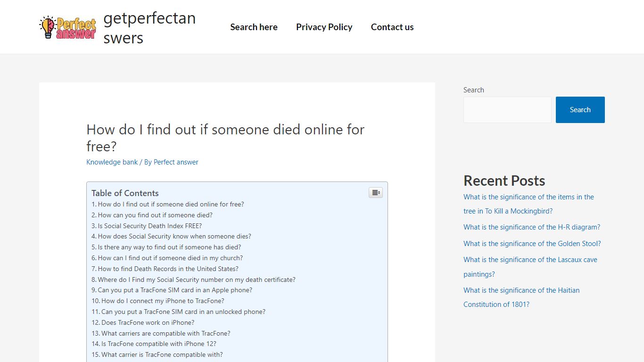Image resolution: width=644 pixels, height=362 pixels.
Task: Focus the sidebar search input field
Action: [x=507, y=110]
